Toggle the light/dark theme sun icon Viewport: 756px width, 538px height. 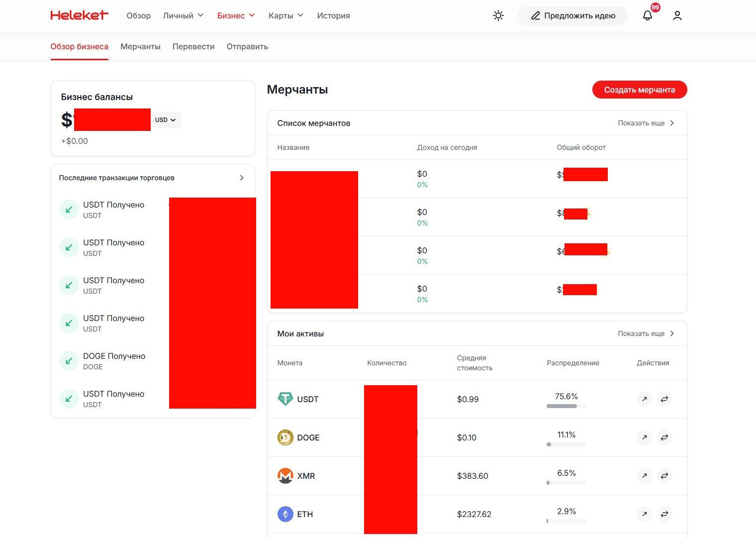coord(498,15)
